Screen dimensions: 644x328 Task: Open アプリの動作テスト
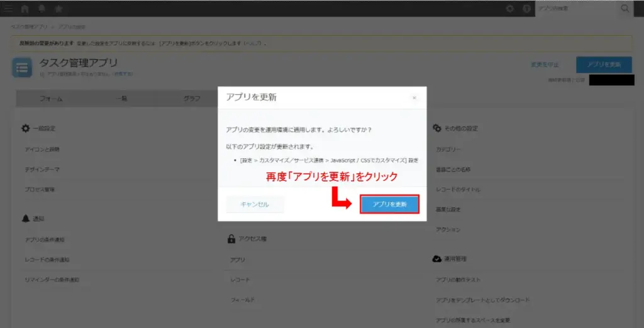tap(458, 280)
